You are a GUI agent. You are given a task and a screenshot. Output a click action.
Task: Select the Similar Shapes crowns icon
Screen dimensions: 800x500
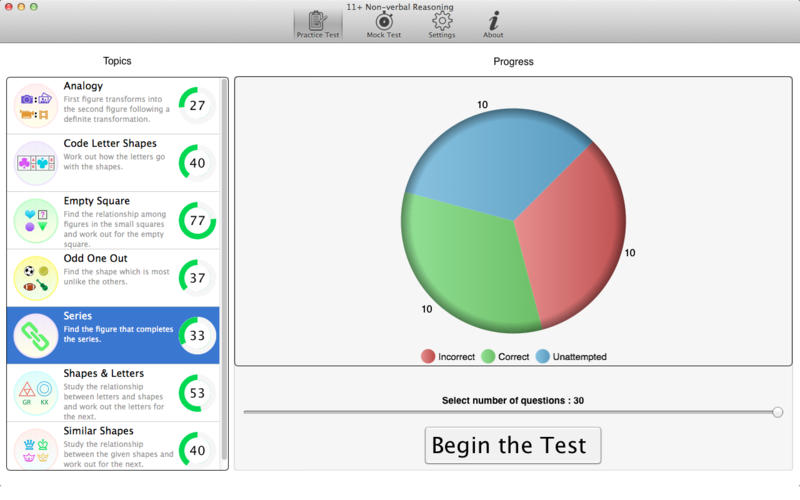point(35,449)
